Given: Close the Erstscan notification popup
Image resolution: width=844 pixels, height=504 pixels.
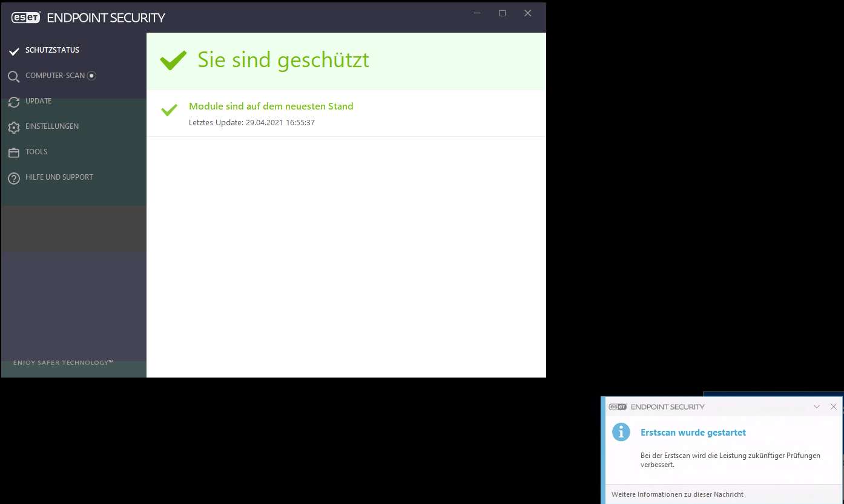Looking at the screenshot, I should tap(834, 407).
